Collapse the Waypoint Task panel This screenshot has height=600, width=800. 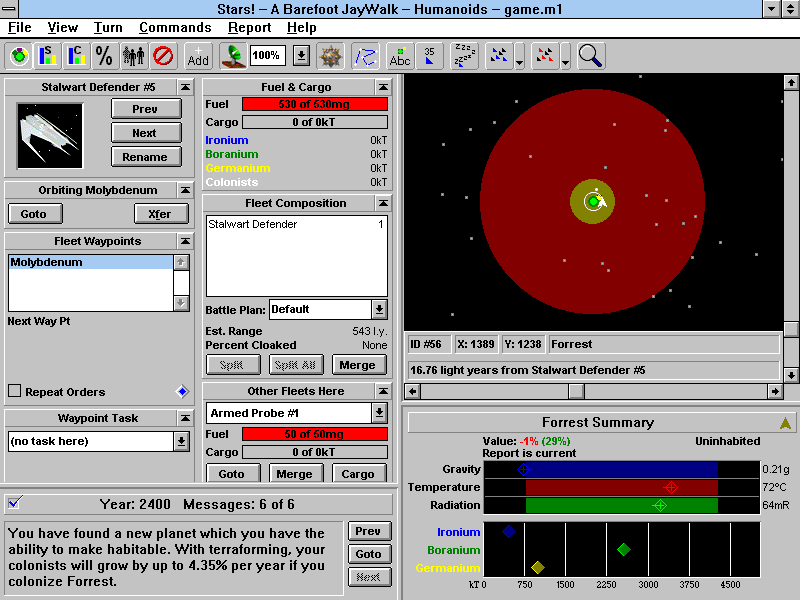click(x=185, y=418)
